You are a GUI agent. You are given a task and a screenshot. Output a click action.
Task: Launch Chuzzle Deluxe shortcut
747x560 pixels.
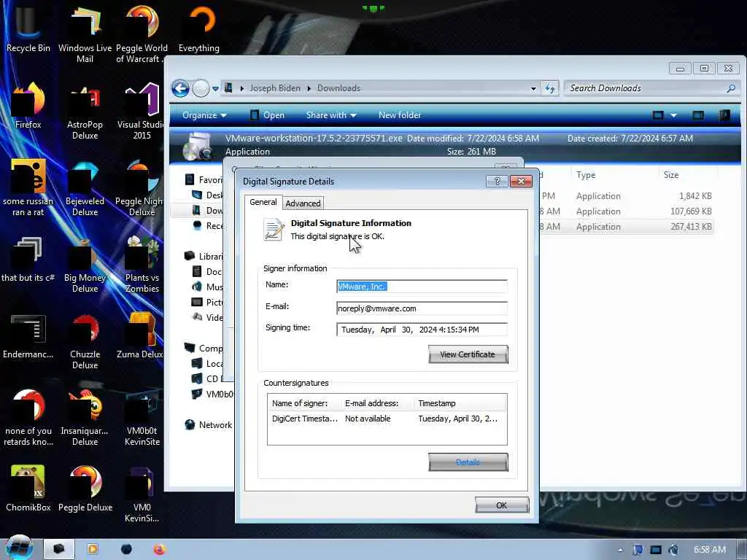pos(85,341)
